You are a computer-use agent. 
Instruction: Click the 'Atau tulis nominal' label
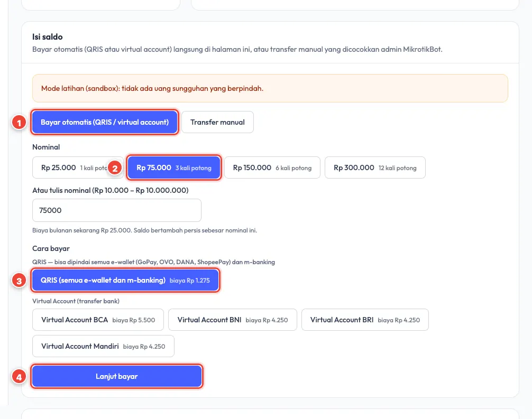[x=111, y=191]
